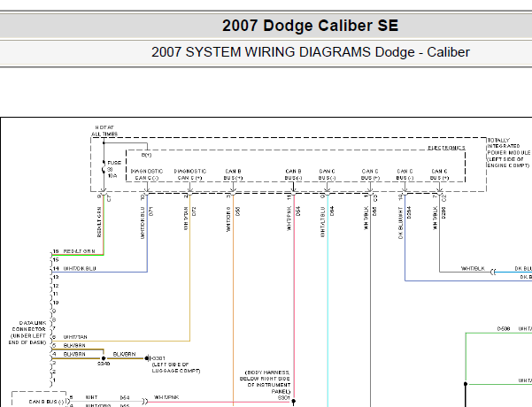This screenshot has width=532, height=407.
Task: Select horizontal 'WHT/DK BLU' label at pin 14
Action: click(x=80, y=269)
